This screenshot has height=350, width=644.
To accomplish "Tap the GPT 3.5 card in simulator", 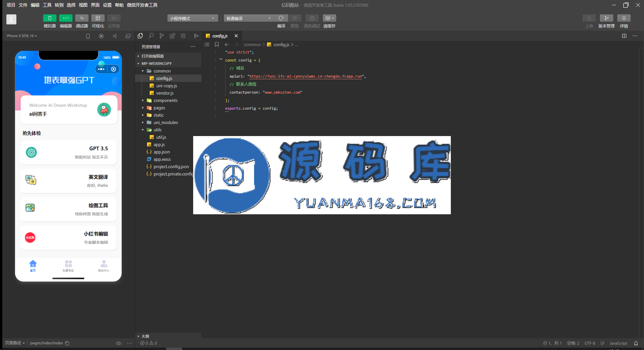I will tap(68, 152).
